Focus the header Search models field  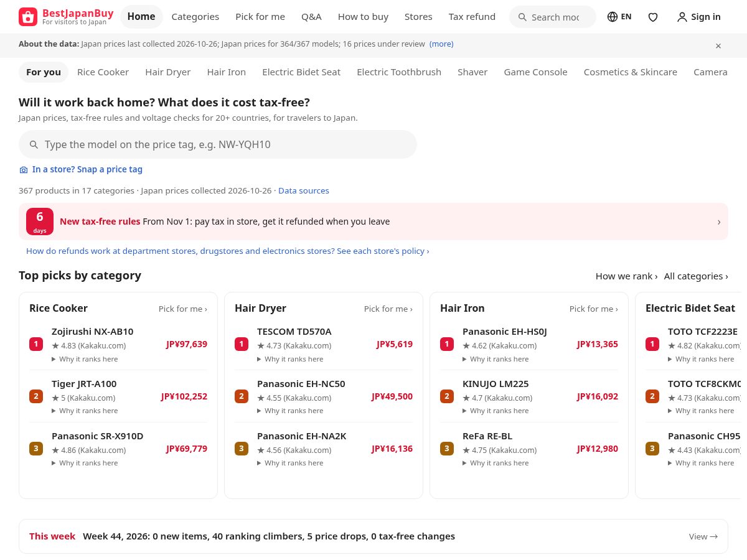[x=553, y=17]
